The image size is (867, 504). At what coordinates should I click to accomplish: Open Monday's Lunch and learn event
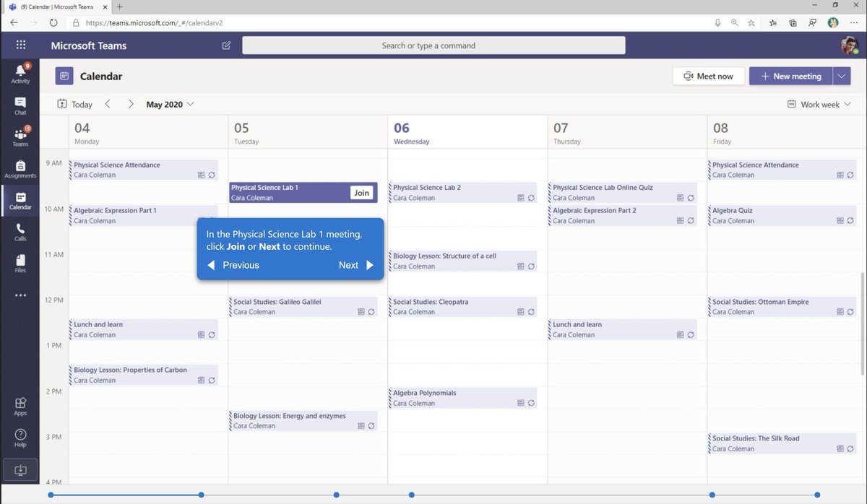click(x=143, y=329)
